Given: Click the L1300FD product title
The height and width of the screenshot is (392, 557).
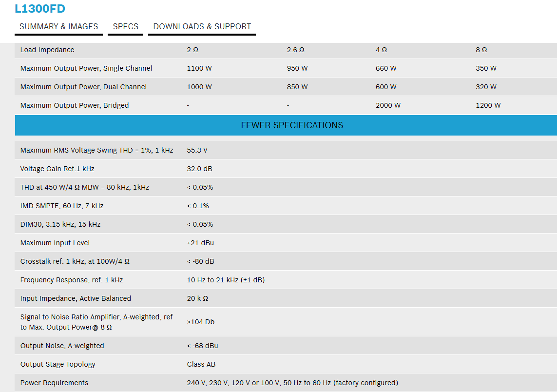Looking at the screenshot, I should [x=40, y=8].
